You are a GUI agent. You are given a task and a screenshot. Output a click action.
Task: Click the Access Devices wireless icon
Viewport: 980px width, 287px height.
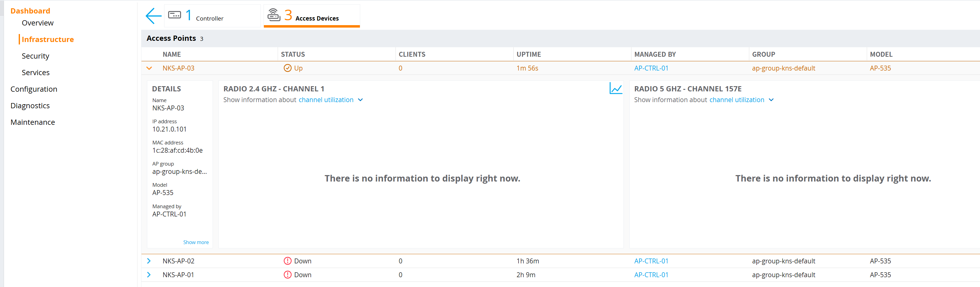point(273,16)
